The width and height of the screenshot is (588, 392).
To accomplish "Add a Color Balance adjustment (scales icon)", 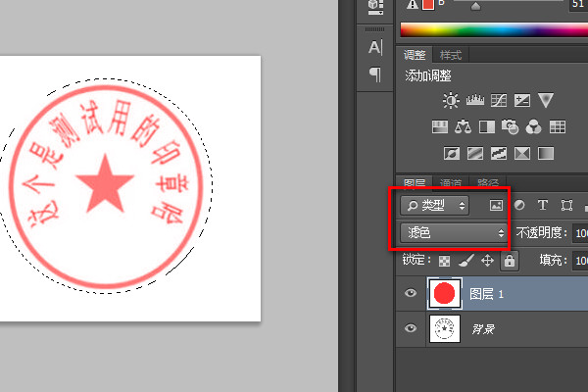I will coord(464,126).
